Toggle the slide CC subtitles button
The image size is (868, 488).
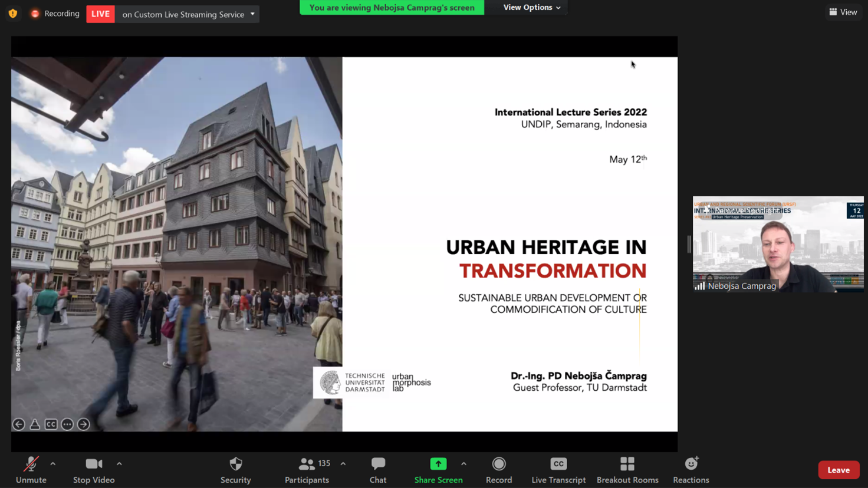coord(51,424)
